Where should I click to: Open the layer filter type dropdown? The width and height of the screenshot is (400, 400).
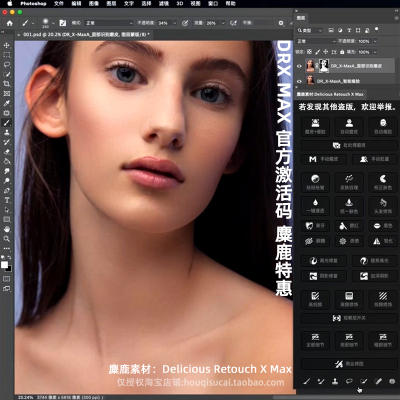tap(310, 30)
